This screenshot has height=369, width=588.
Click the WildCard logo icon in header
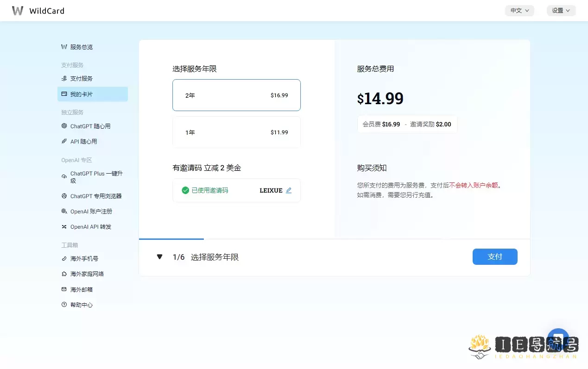[18, 11]
